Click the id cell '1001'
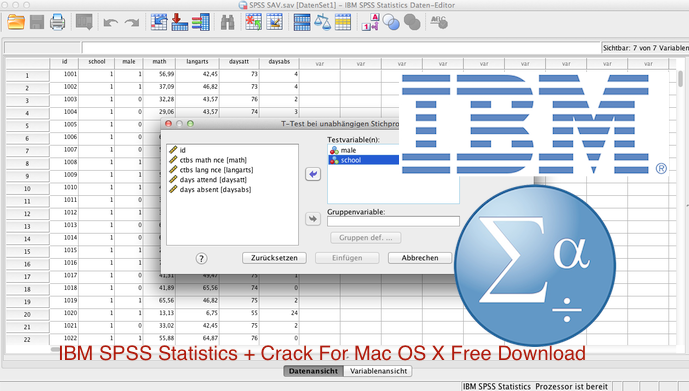This screenshot has height=391, width=689. [x=64, y=74]
